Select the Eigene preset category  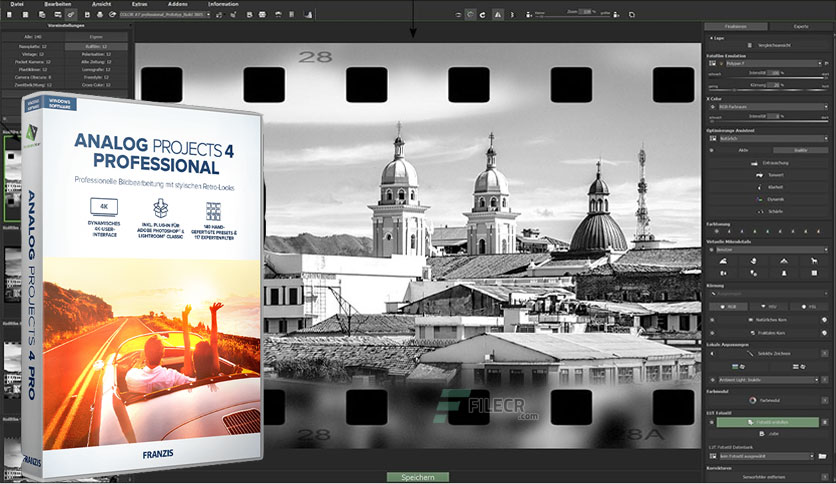coord(97,37)
